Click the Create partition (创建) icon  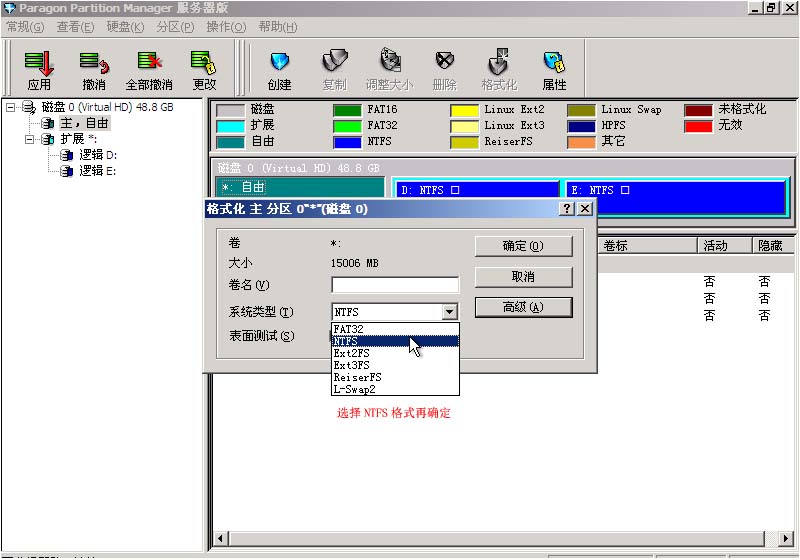pos(279,70)
